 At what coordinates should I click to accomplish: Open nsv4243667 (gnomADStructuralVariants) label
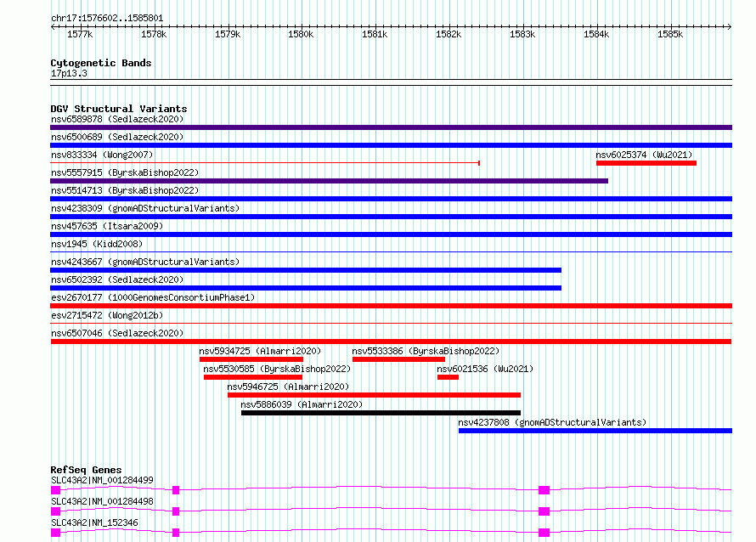point(145,262)
